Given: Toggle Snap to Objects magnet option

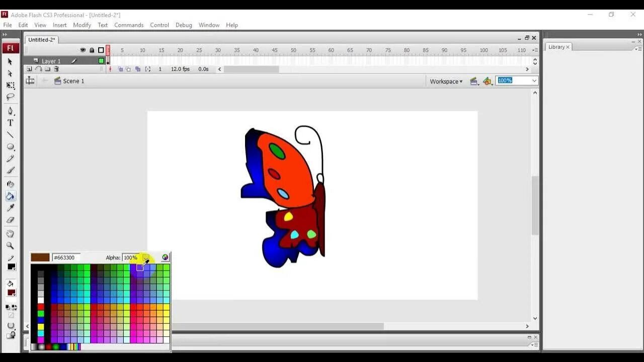Looking at the screenshot, I should click(x=10, y=325).
